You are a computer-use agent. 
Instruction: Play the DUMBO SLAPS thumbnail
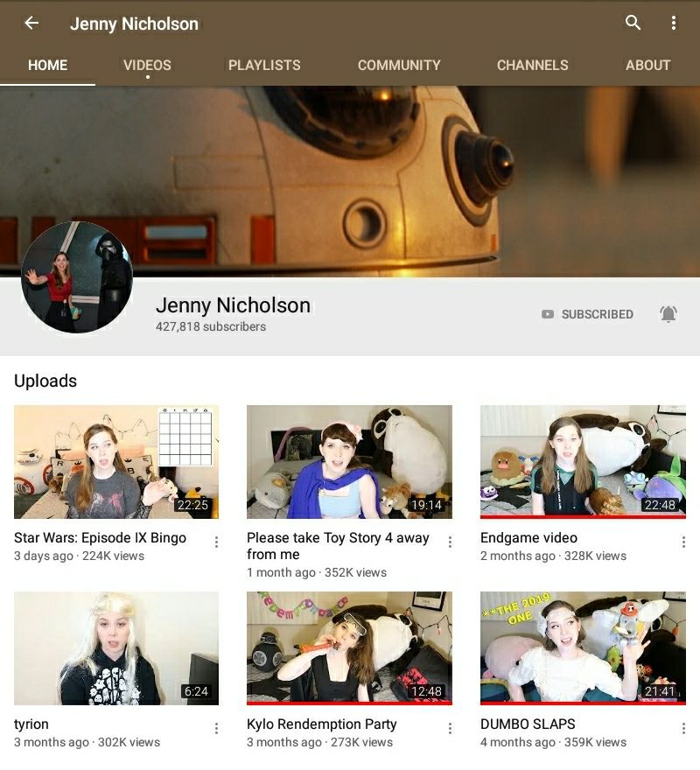pos(583,648)
